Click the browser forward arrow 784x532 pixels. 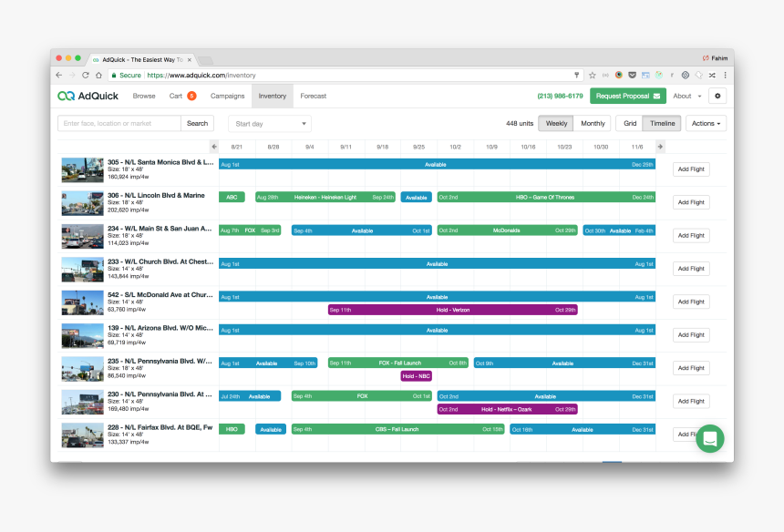[x=73, y=75]
